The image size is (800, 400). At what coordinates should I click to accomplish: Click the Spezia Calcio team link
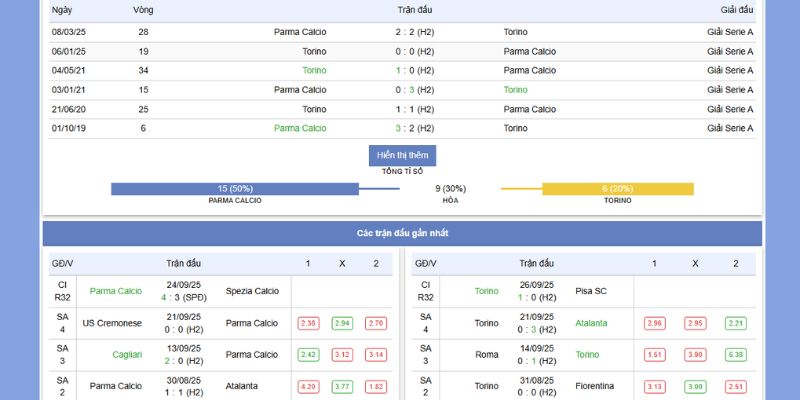[x=252, y=291]
